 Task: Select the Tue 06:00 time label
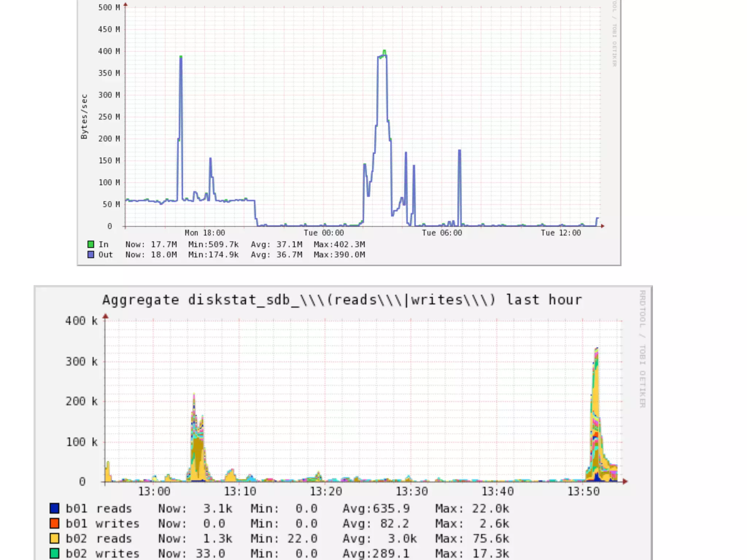click(442, 233)
